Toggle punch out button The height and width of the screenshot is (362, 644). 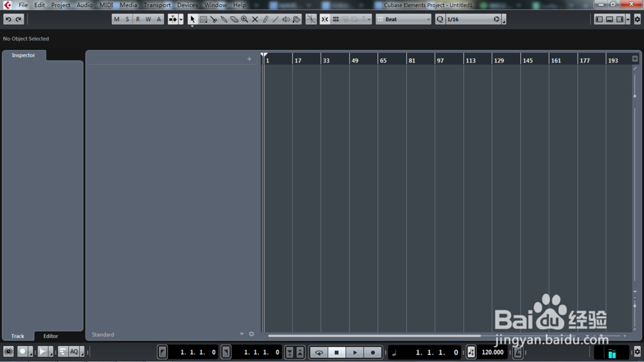coord(300,352)
